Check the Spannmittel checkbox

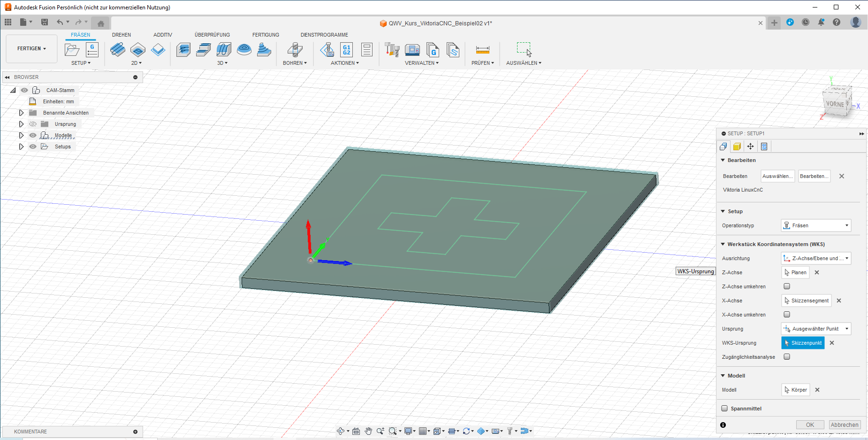point(724,409)
